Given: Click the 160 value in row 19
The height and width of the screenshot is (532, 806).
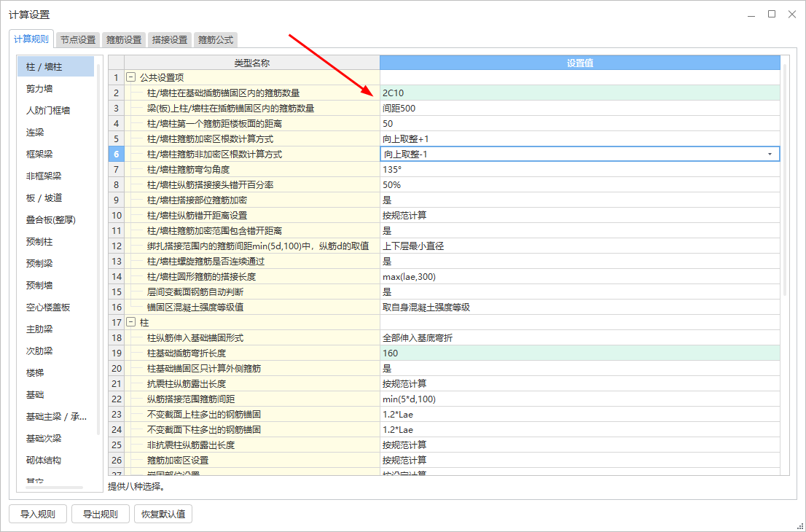Looking at the screenshot, I should 580,353.
